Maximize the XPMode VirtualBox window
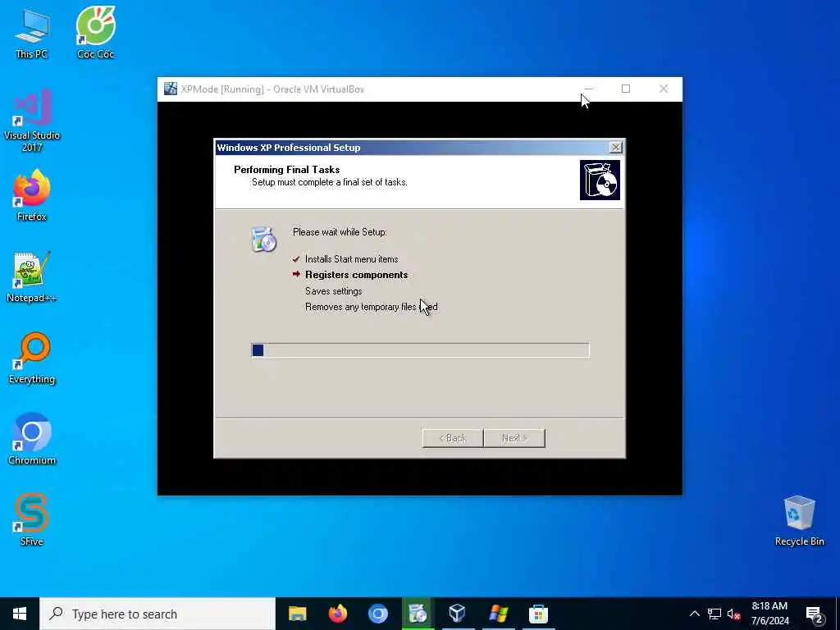 point(626,89)
